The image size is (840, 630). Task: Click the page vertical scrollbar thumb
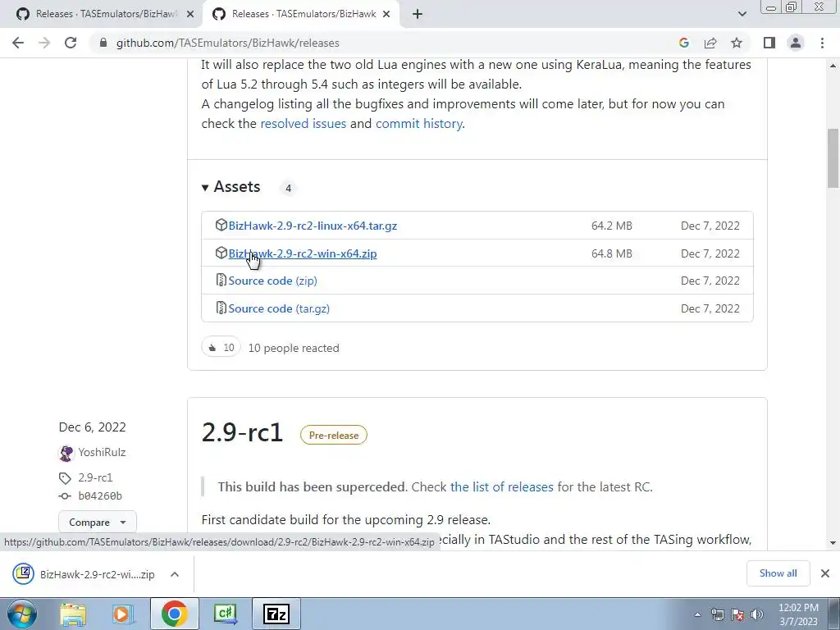(833, 158)
